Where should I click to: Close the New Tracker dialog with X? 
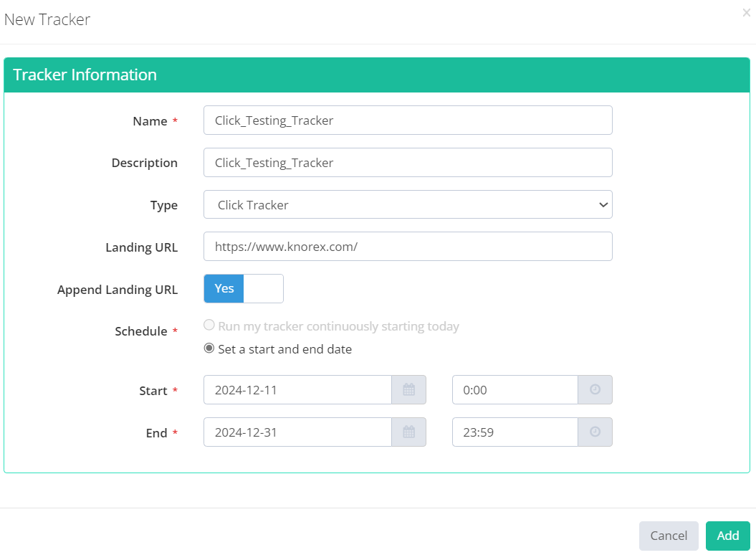click(746, 12)
